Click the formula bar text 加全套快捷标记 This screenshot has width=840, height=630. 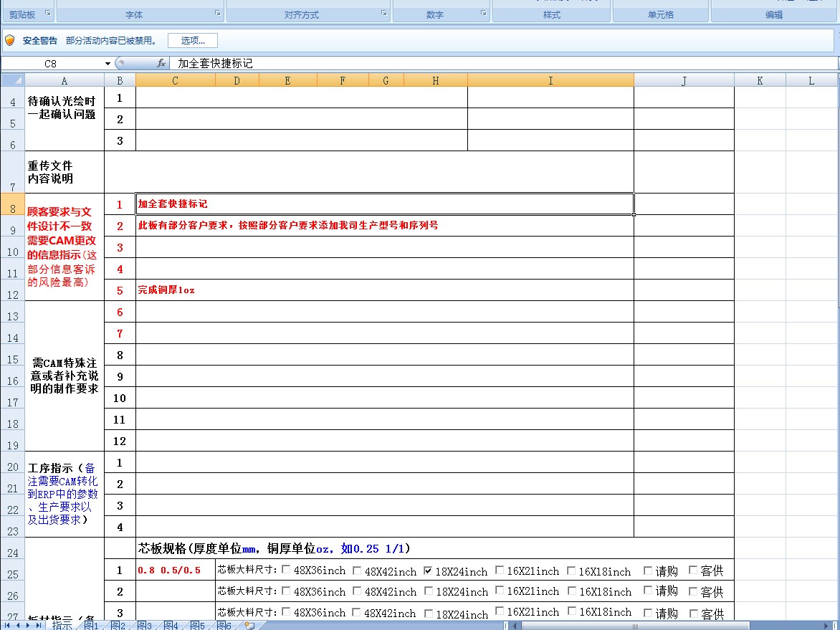click(x=215, y=63)
